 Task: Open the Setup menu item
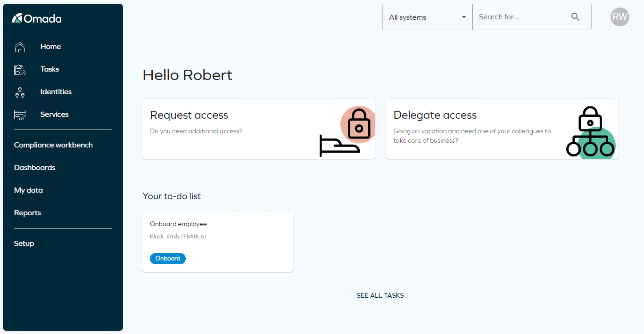pos(24,244)
